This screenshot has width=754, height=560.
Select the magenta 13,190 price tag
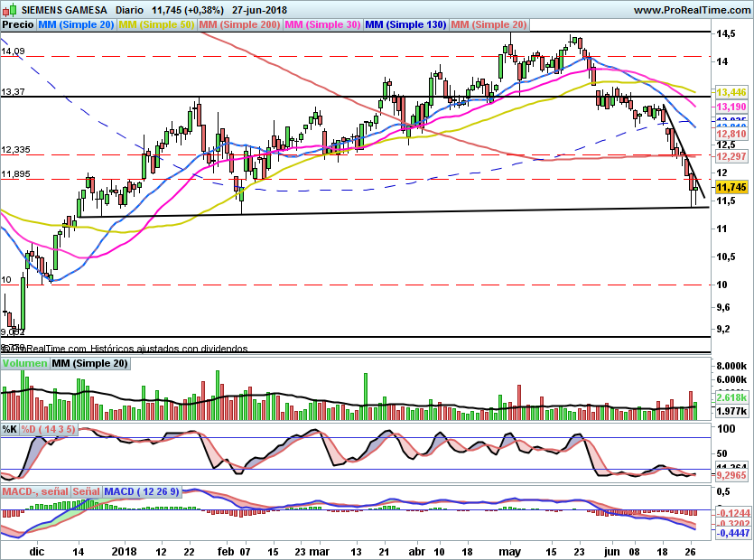730,107
